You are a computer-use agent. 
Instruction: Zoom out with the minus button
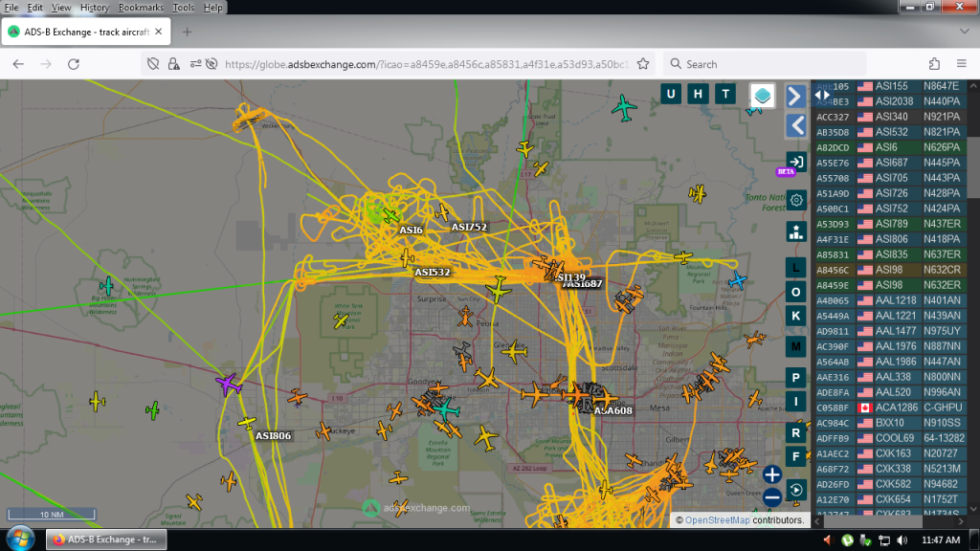772,497
